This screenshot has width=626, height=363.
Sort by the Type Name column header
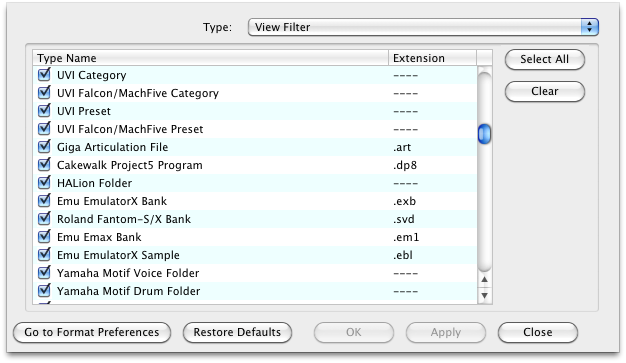tap(210, 58)
